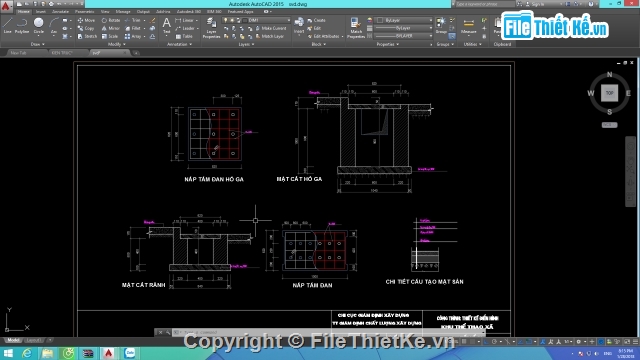
Task: Select the Line drawing tool
Action: [x=7, y=25]
